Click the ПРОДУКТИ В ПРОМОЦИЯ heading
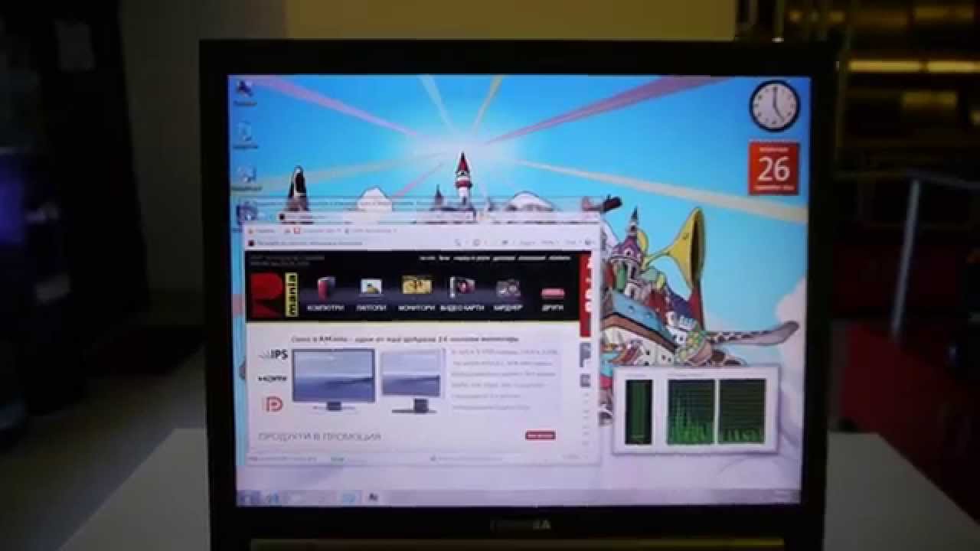The width and height of the screenshot is (980, 551). tap(319, 436)
